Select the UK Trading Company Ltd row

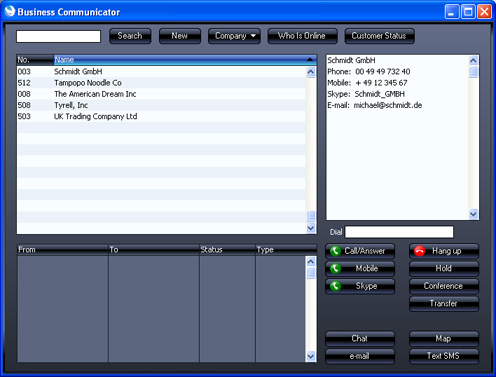coord(161,116)
